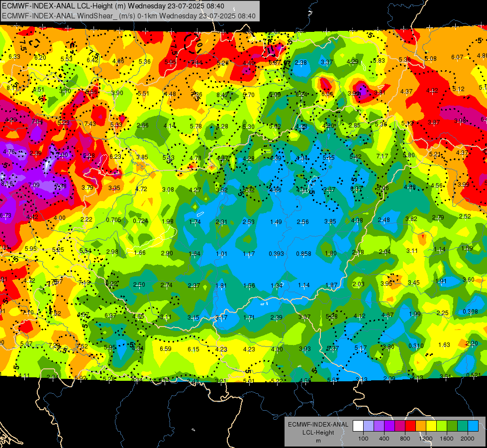Click the light lavender legend swatch

click(369, 426)
